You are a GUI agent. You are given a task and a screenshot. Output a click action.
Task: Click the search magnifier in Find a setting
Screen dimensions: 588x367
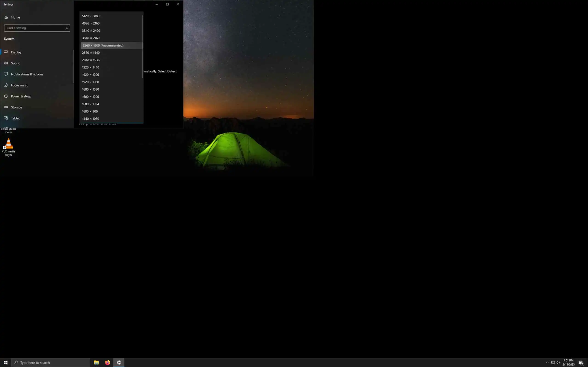tap(67, 28)
